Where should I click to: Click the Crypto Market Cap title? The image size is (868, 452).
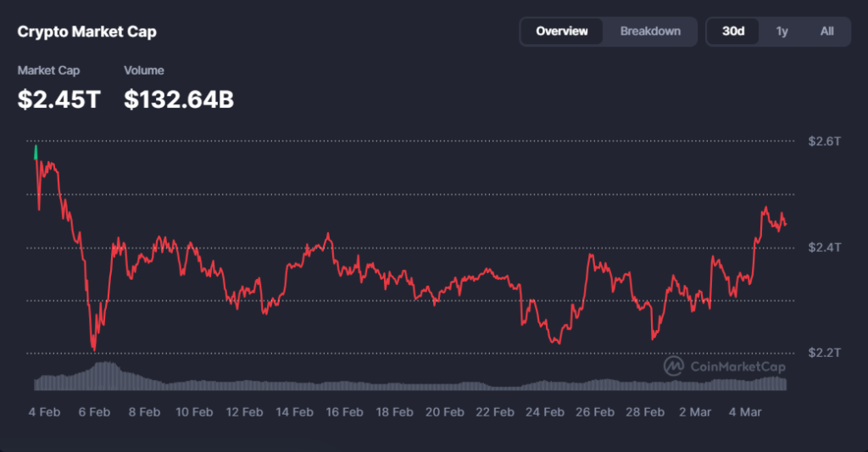87,31
